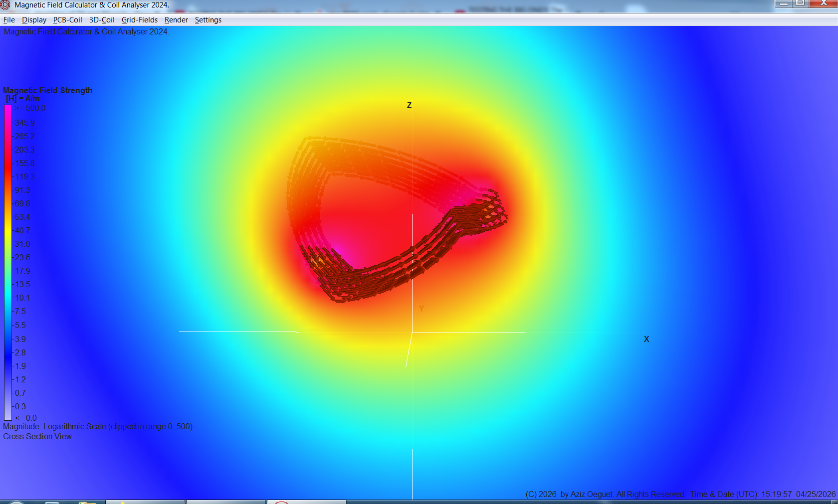The image size is (838, 504).
Task: Click the X axis label
Action: (x=646, y=339)
